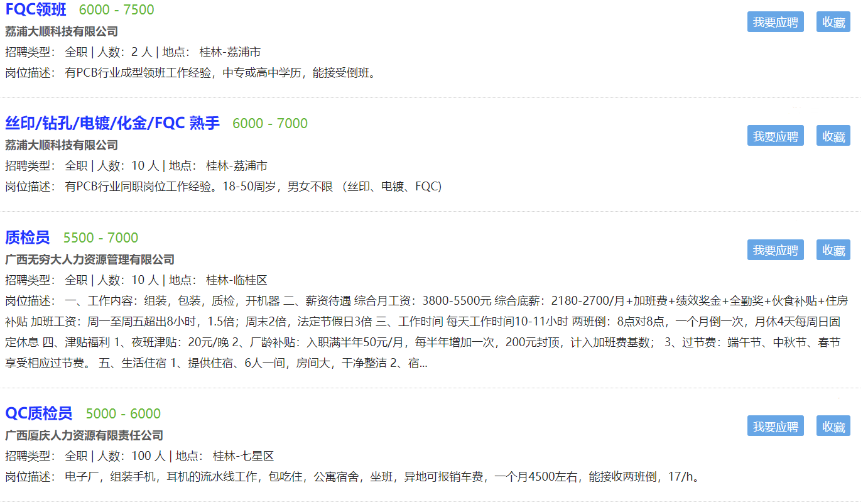Click 我要应聘 for the QC质检员 job
This screenshot has height=502, width=868.
[775, 425]
